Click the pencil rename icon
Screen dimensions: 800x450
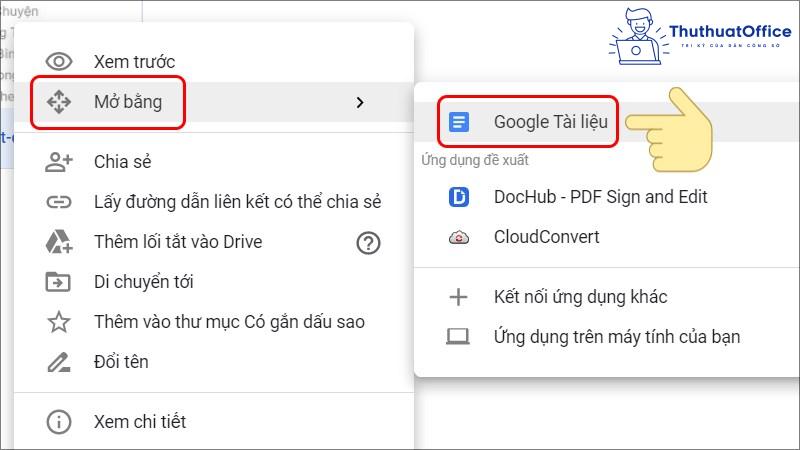pyautogui.click(x=59, y=362)
